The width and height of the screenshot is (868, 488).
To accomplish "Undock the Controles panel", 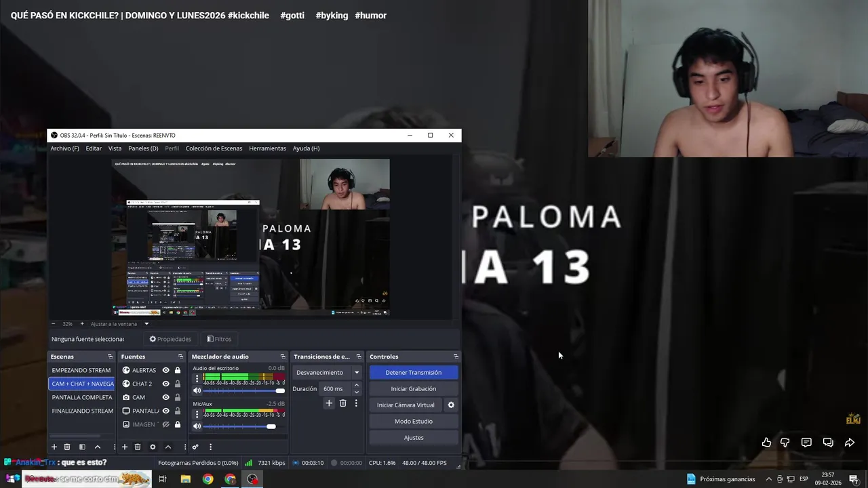I will (456, 357).
